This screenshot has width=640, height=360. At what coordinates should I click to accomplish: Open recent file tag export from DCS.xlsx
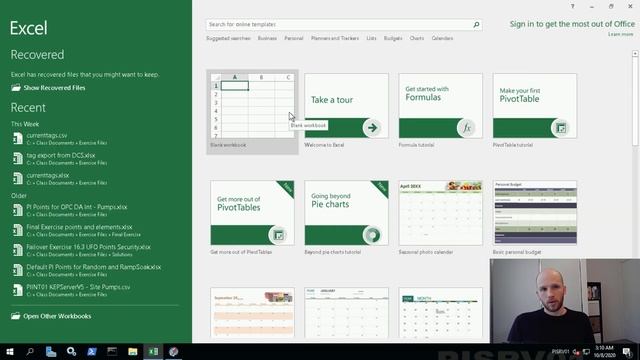point(60,159)
